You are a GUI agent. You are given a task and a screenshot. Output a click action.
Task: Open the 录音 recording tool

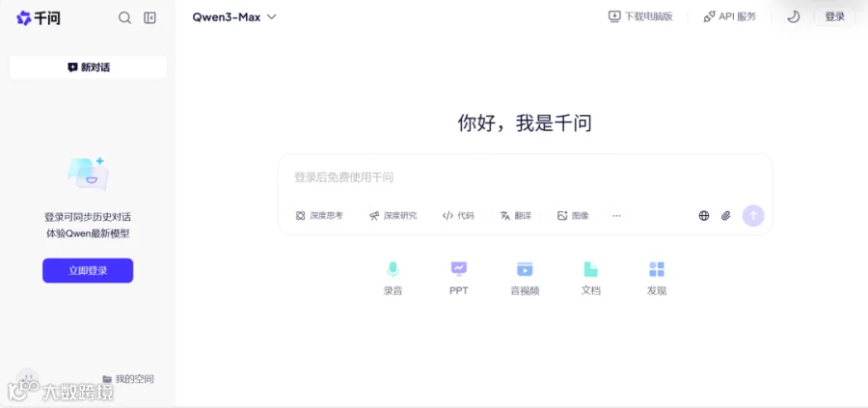[393, 279]
